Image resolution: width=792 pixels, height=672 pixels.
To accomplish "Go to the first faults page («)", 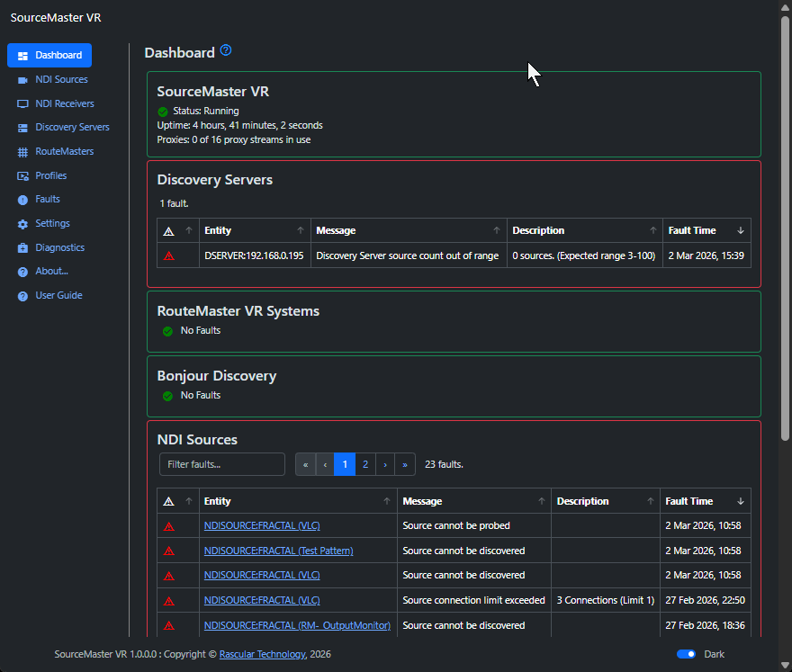I will pyautogui.click(x=306, y=464).
